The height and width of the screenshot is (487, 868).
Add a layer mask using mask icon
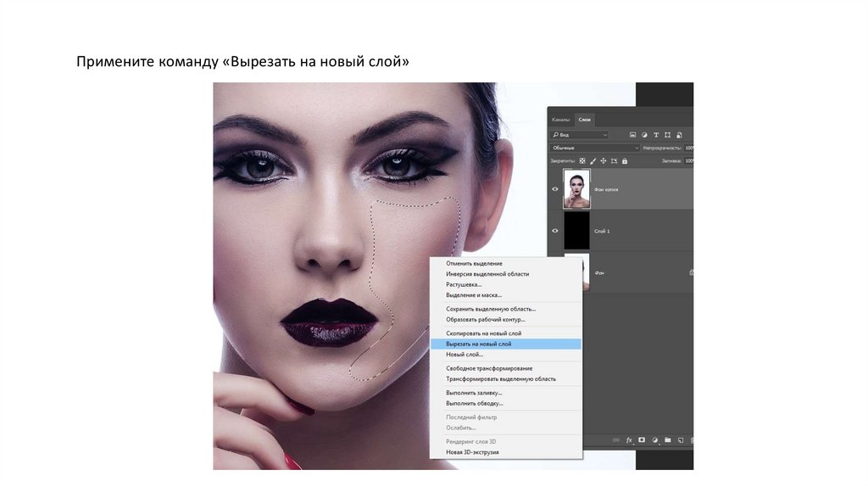pyautogui.click(x=642, y=440)
